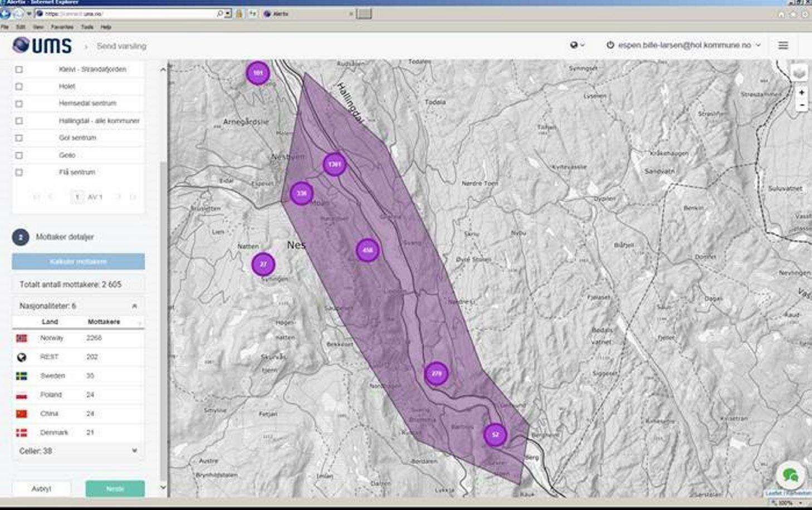
Task: Zoom out on the map
Action: tap(801, 105)
